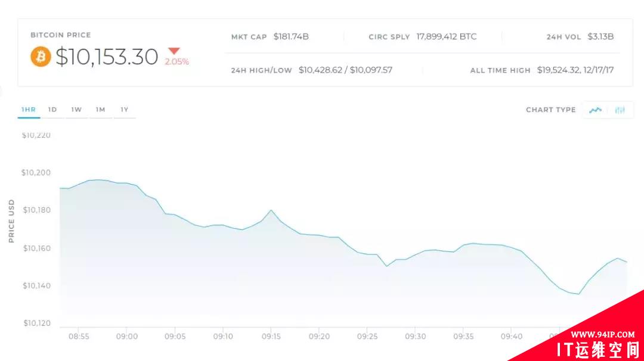Click the $10,153.30 Bitcoin price value
The width and height of the screenshot is (644, 361).
coord(107,57)
